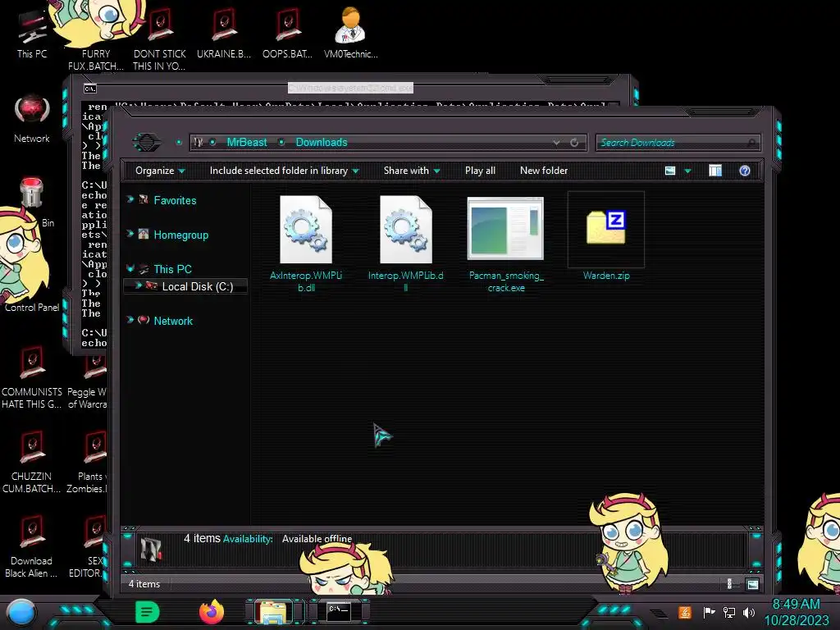Click File Explorer taskbar button
The width and height of the screenshot is (840, 630).
[x=274, y=612]
